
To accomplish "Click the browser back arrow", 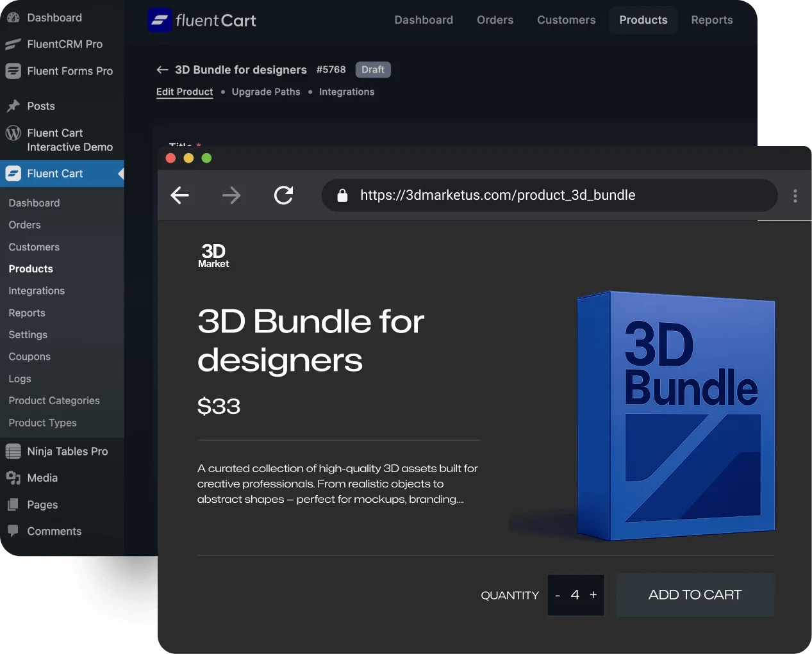I will click(180, 195).
